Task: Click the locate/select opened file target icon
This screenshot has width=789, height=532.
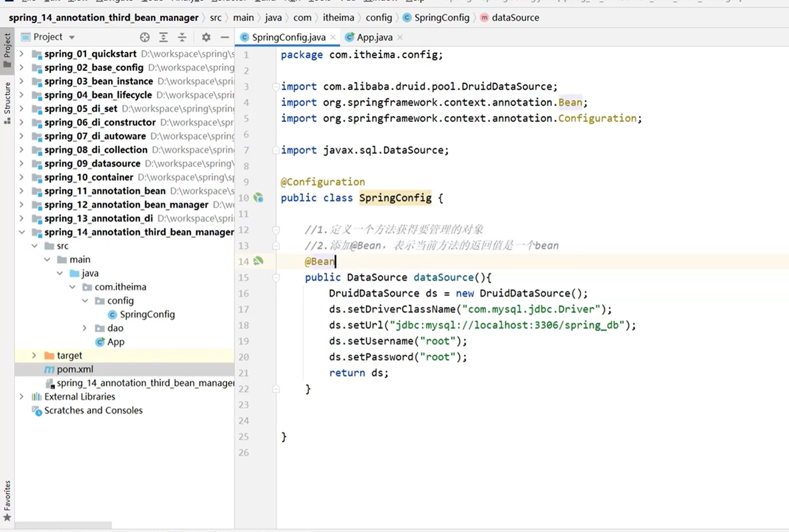Action: pos(144,37)
